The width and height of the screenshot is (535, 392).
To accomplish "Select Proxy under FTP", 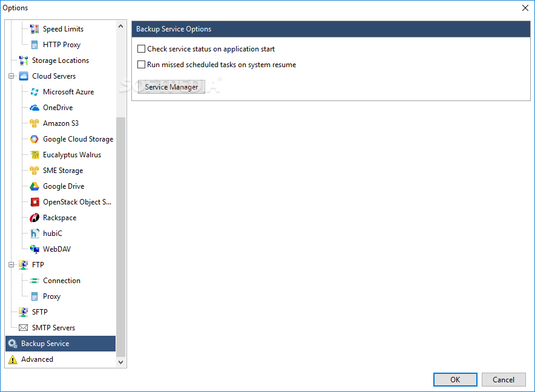I will tap(52, 296).
